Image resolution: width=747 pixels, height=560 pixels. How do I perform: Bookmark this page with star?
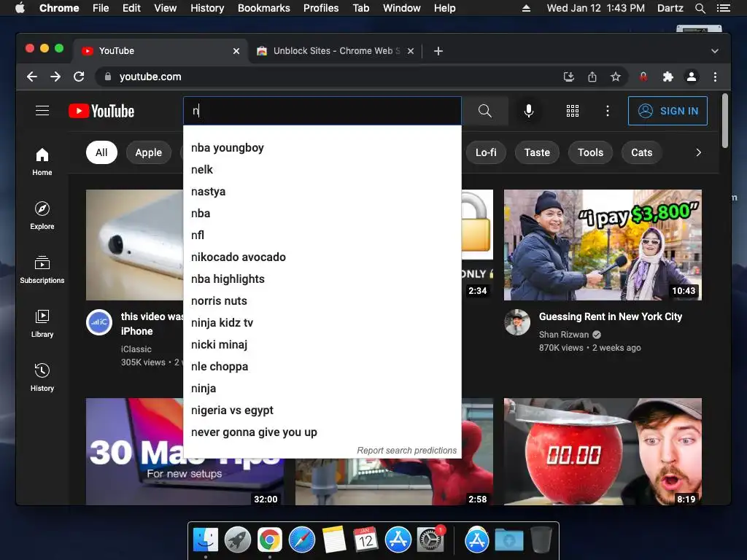click(x=616, y=77)
